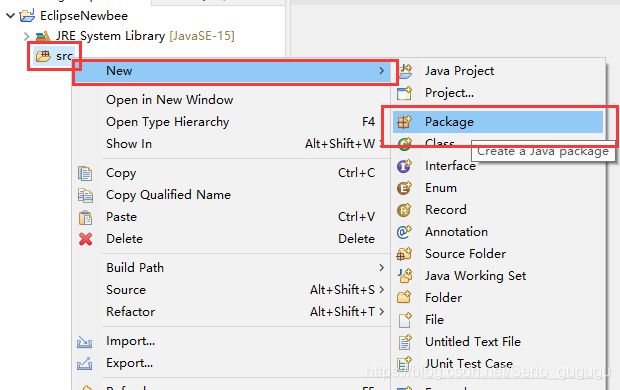Click the red Delete X icon
Screen dimensions: 620x390
(x=85, y=239)
